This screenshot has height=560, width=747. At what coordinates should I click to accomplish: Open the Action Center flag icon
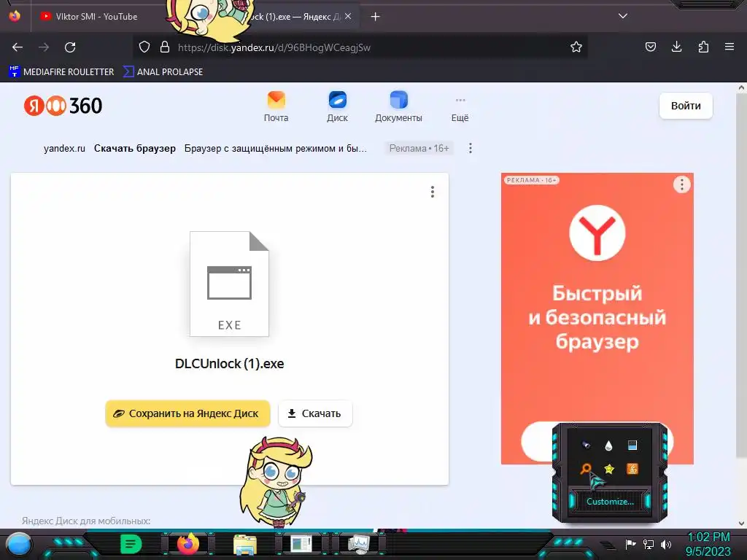[x=631, y=544]
